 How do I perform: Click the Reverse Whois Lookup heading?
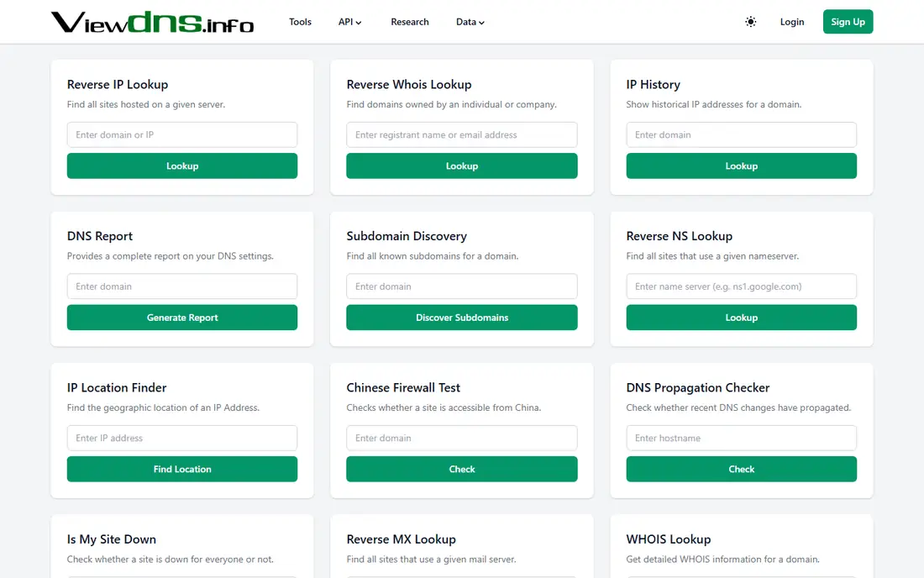pos(409,84)
